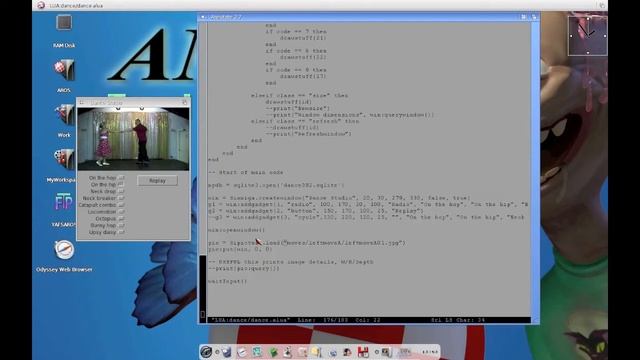The width and height of the screenshot is (640, 360).
Task: Click the yellow folder icon in dock
Action: [316, 352]
